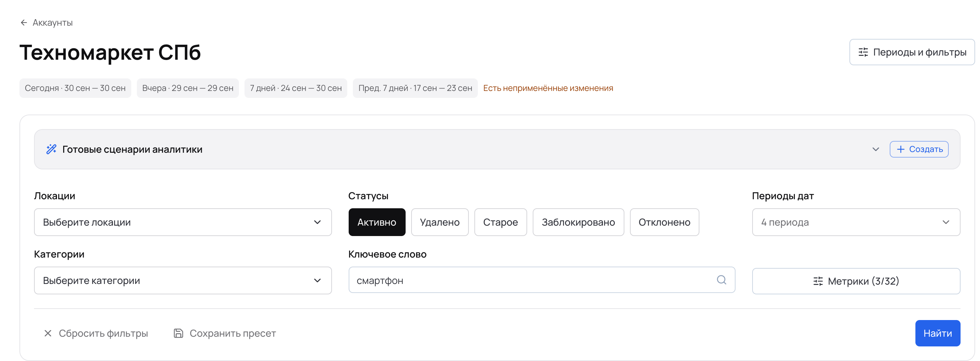Click the Готовые сценарии аналитики title
Viewport: 980px width, 361px height.
pyautogui.click(x=132, y=149)
